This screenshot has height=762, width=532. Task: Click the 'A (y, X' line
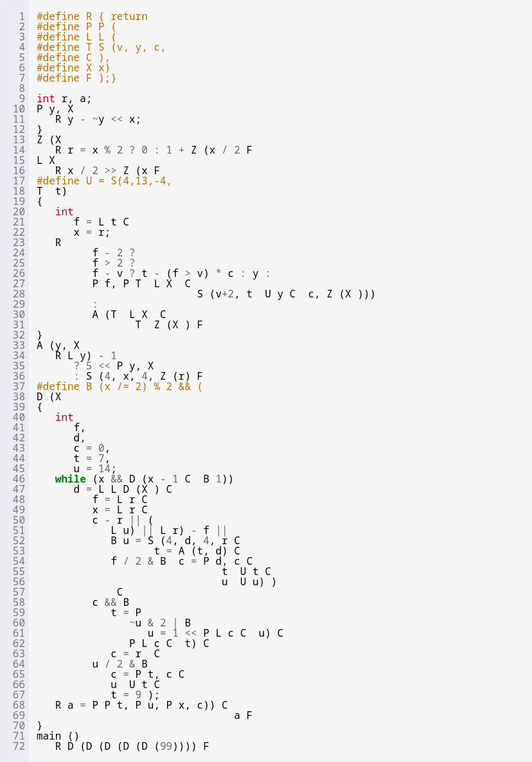coord(58,346)
